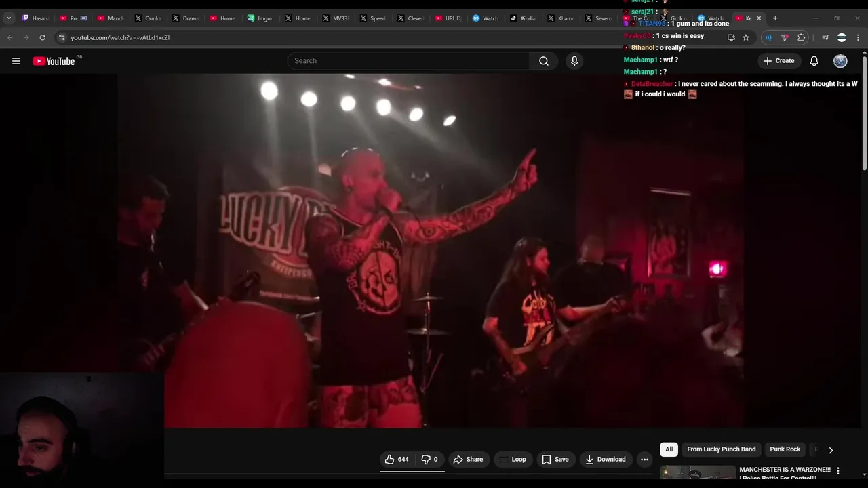Click the search magnifier button
Viewport: 868px width, 488px height.
(x=544, y=61)
